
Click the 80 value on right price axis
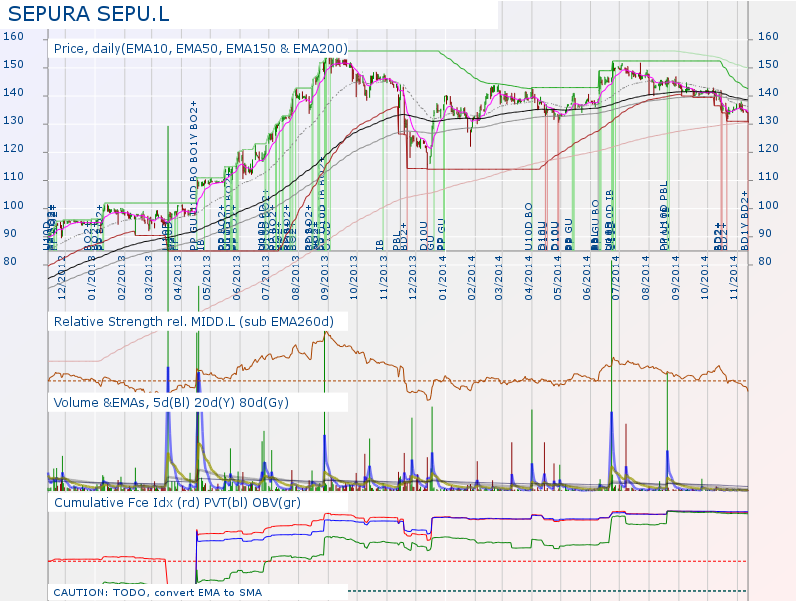[x=765, y=261]
